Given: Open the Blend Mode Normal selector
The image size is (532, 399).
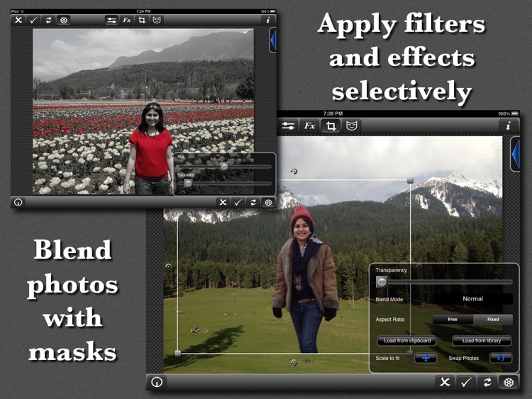Looking at the screenshot, I should (x=472, y=299).
